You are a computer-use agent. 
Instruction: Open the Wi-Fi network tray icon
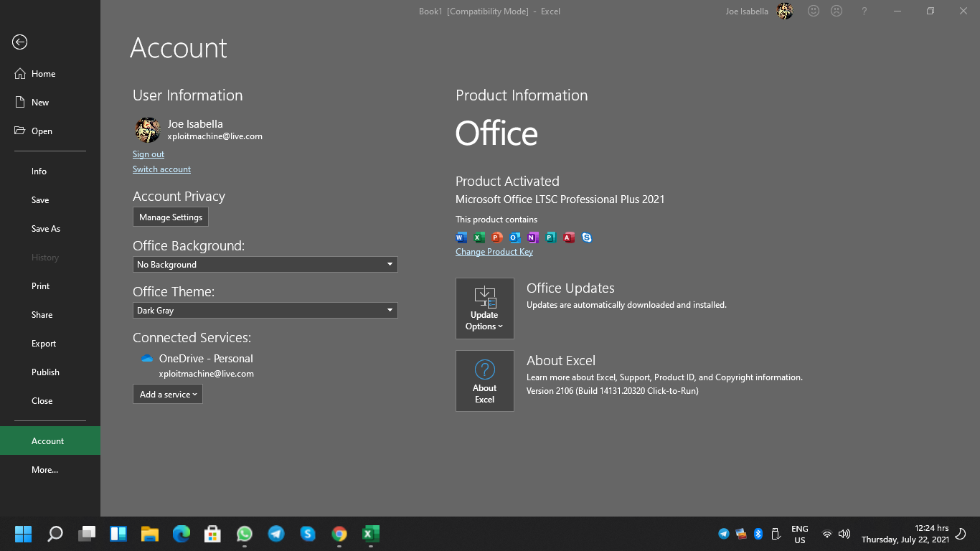(x=827, y=534)
